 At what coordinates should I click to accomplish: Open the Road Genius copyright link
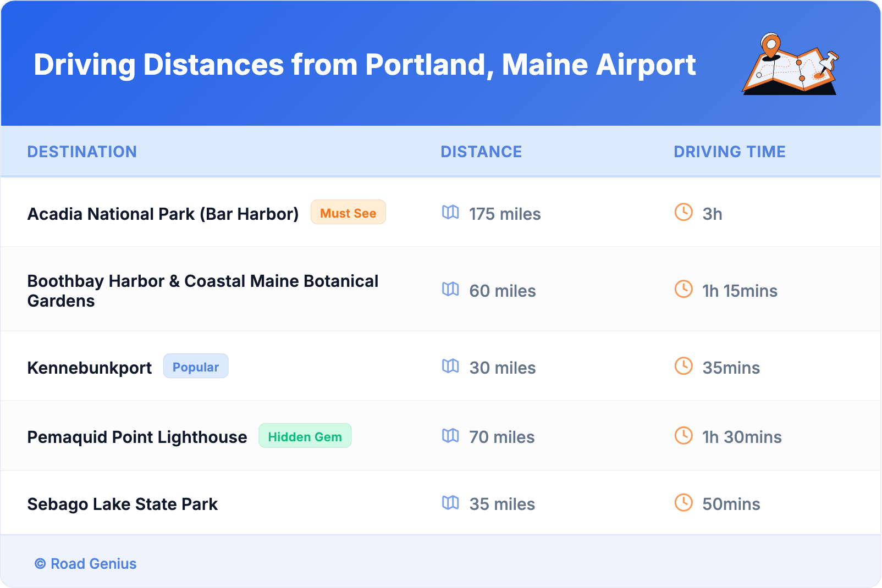pos(86,564)
